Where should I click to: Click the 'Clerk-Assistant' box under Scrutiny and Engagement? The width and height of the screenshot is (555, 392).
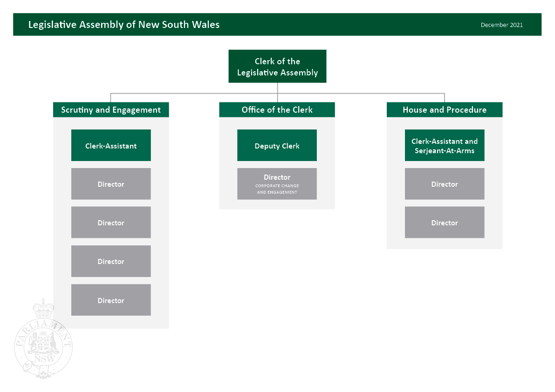111,145
